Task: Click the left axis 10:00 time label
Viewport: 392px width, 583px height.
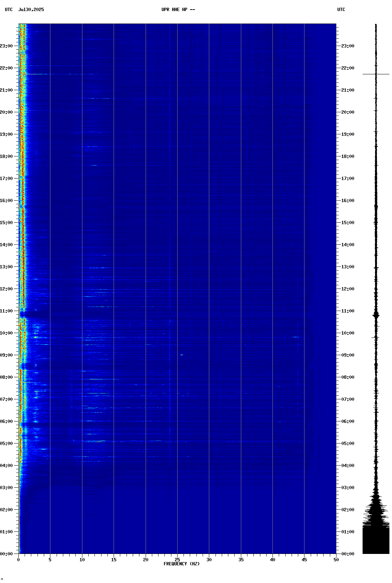Action: coord(6,333)
